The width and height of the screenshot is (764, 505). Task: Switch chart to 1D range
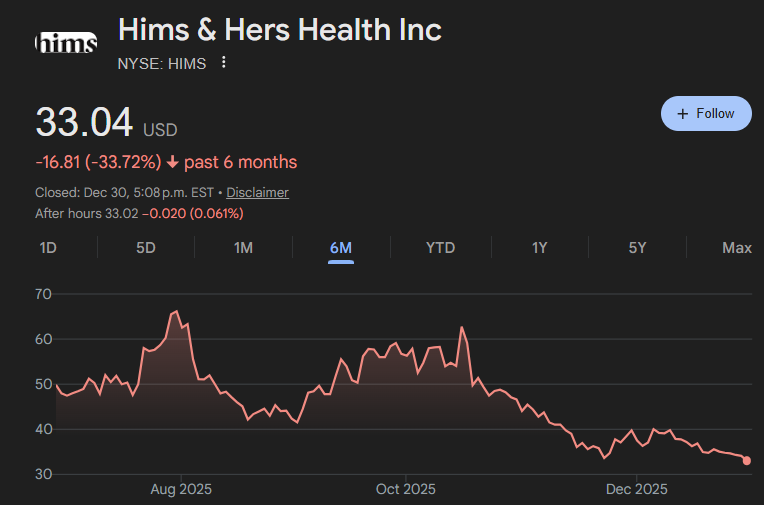[48, 248]
